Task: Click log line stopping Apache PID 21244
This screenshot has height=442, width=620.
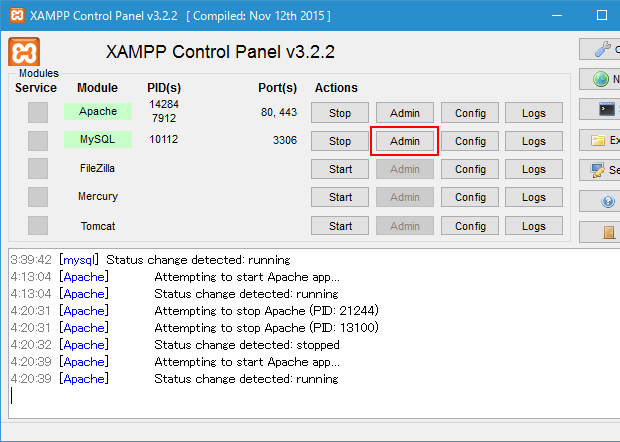Action: pyautogui.click(x=195, y=311)
